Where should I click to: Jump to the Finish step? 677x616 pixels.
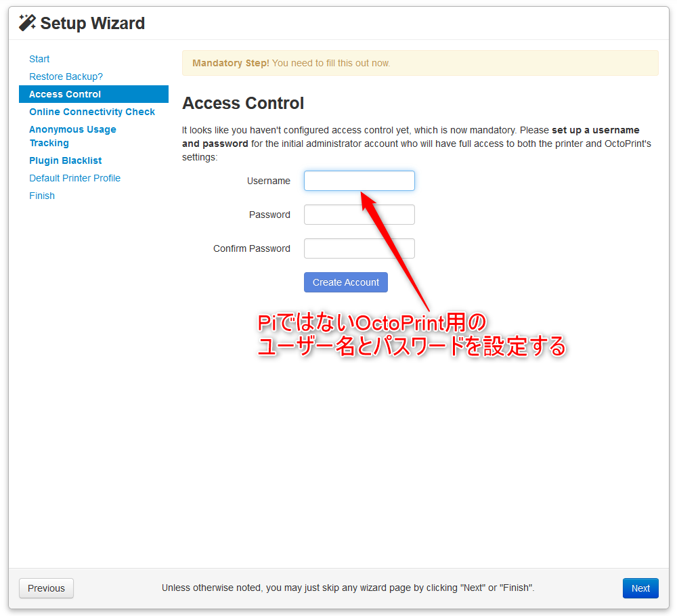(x=42, y=196)
